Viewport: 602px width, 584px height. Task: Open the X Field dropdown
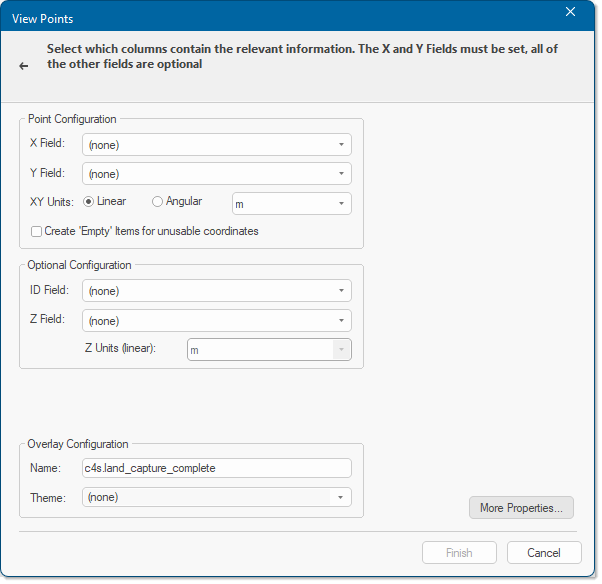[x=217, y=145]
